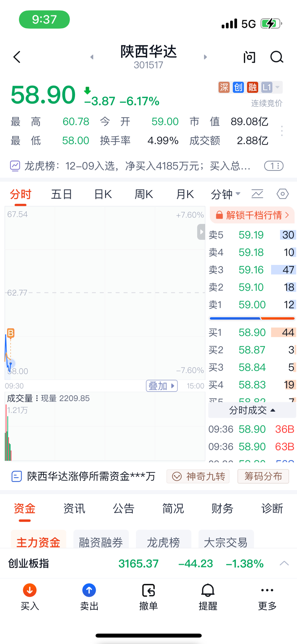This screenshot has width=297, height=644.
Task: Switch to previous stock with left triangle
Action: click(x=92, y=57)
